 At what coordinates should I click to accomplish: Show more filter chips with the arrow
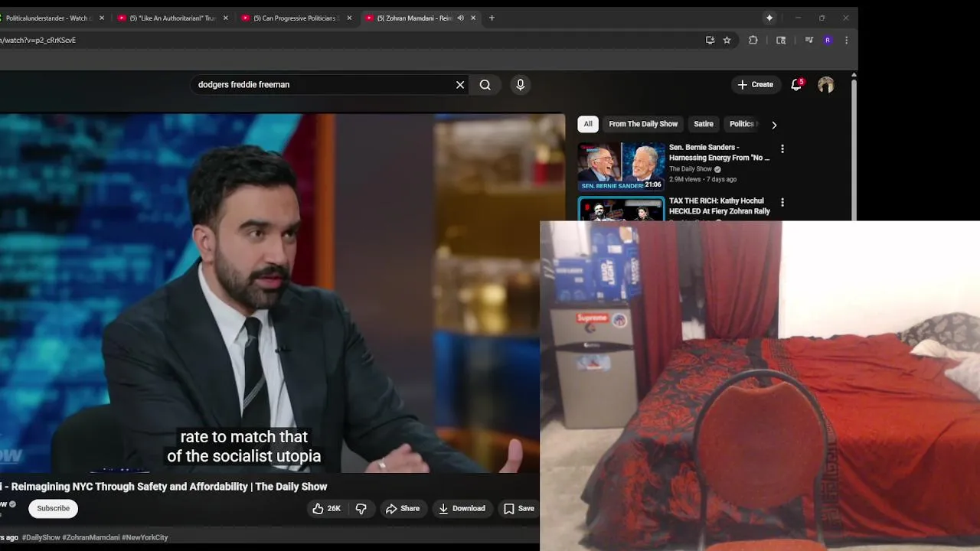[x=774, y=125]
